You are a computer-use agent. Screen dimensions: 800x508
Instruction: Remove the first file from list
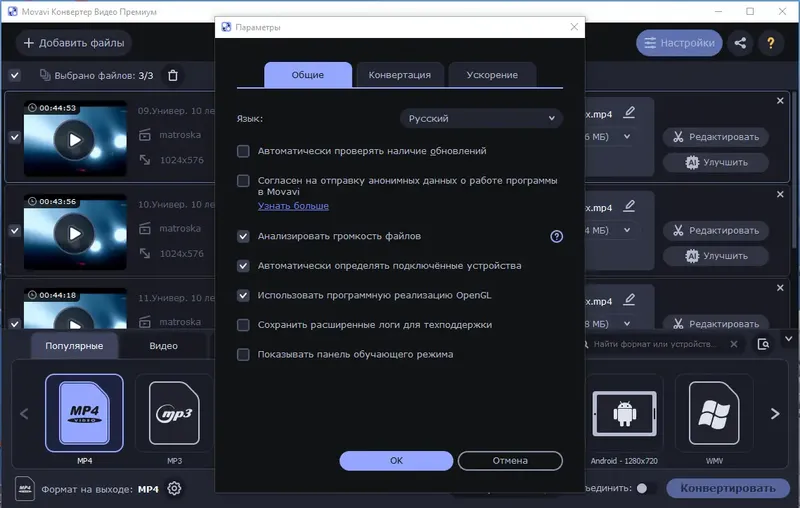(x=780, y=101)
